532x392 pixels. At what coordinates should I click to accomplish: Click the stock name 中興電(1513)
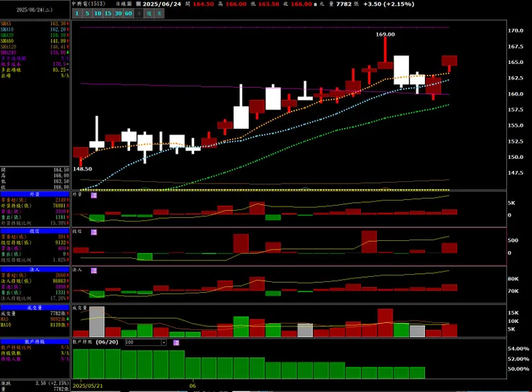coord(88,4)
